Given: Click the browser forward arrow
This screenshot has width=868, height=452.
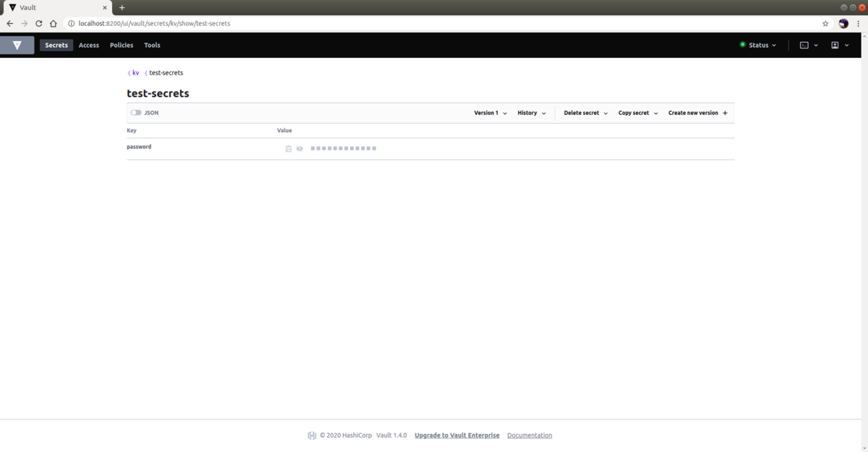Looking at the screenshot, I should pyautogui.click(x=24, y=23).
